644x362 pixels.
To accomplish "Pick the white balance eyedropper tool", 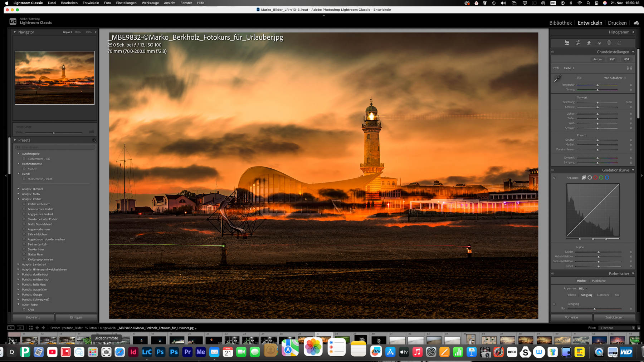I will point(557,79).
